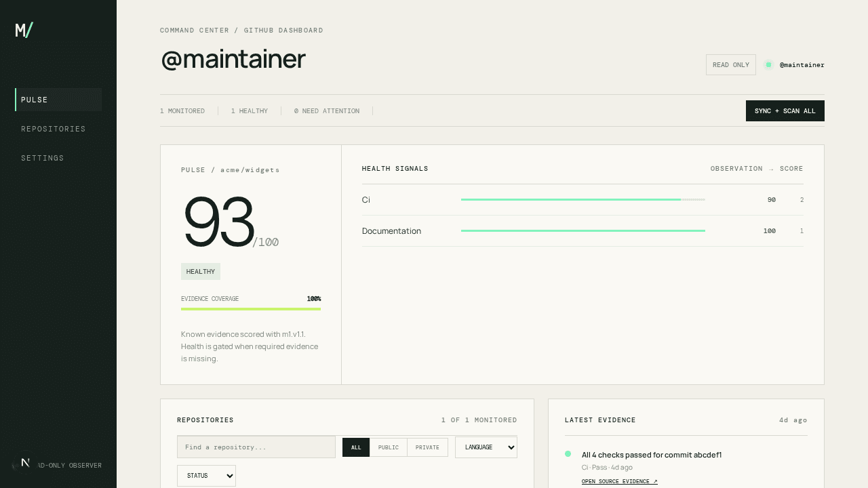The image size is (868, 488).
Task: Click the Ci signal row label
Action: (366, 200)
